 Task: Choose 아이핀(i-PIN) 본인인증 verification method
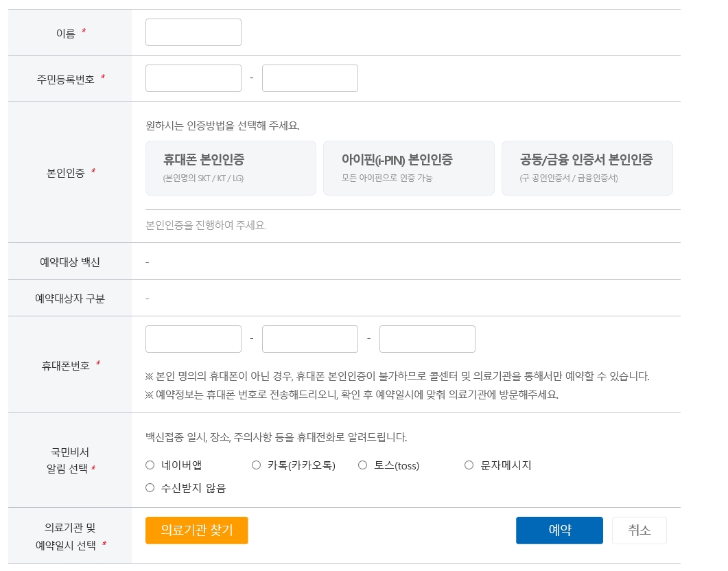coord(408,168)
